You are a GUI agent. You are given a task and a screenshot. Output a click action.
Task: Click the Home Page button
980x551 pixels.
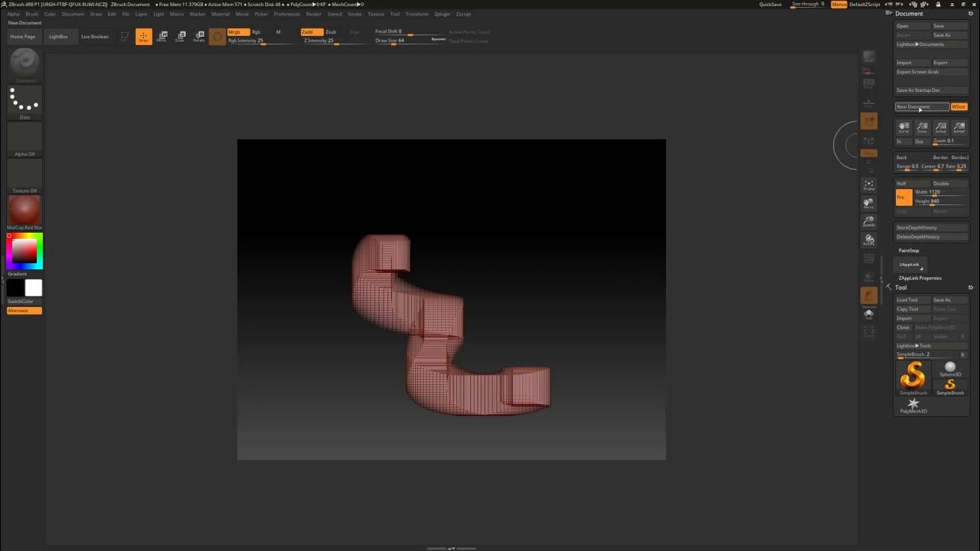pos(23,37)
